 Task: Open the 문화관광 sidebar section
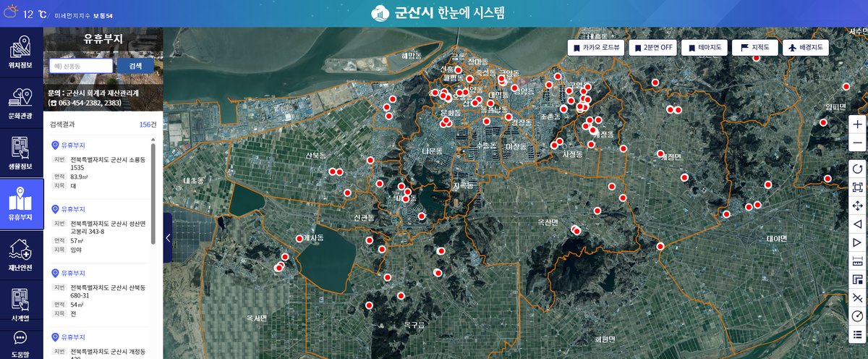tap(21, 102)
